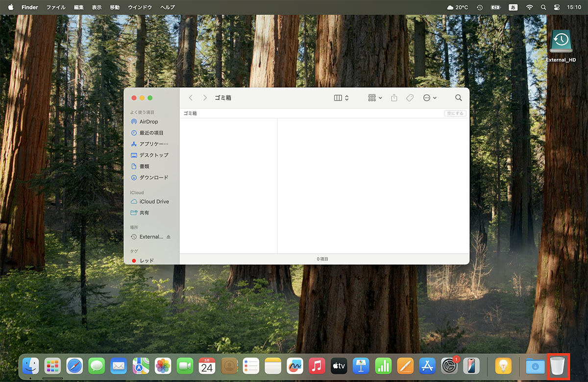588x382 pixels.
Task: Open Music from the Dock
Action: click(x=317, y=365)
